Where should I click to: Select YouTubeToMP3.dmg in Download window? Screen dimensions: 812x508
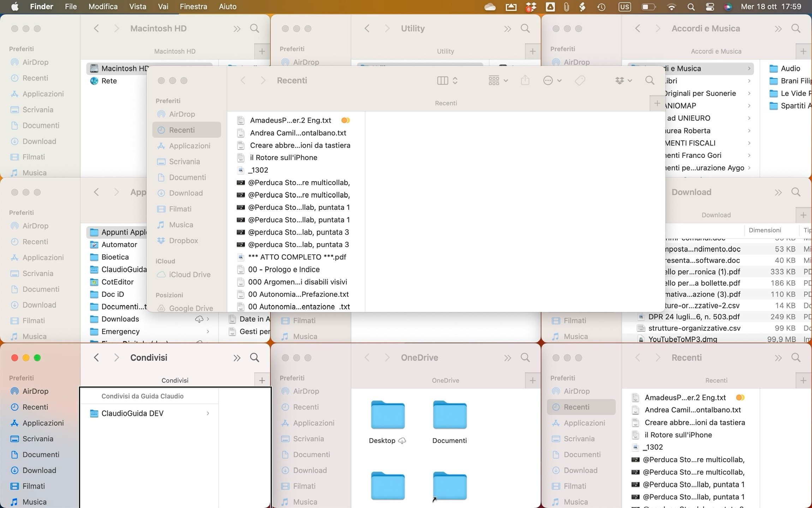coord(682,339)
